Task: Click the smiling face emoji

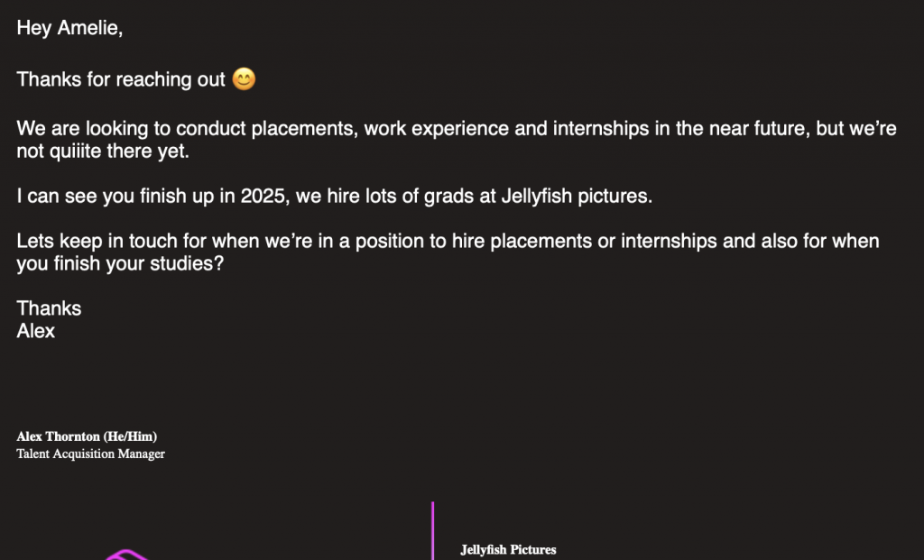Action: (244, 79)
